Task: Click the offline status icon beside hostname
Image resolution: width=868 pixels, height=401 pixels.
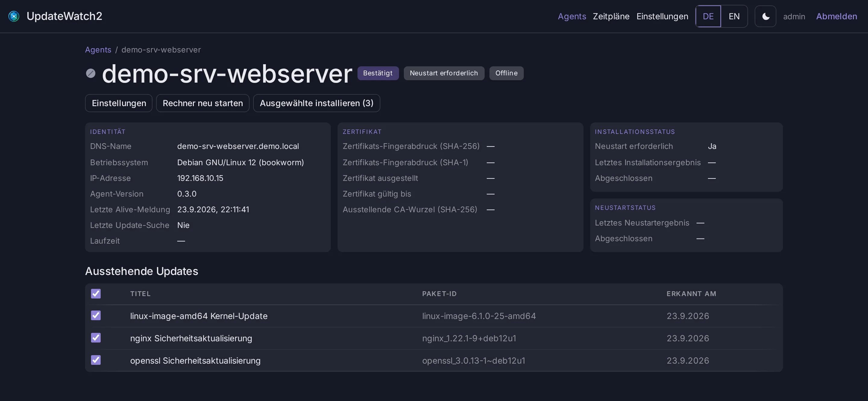Action: pos(91,73)
